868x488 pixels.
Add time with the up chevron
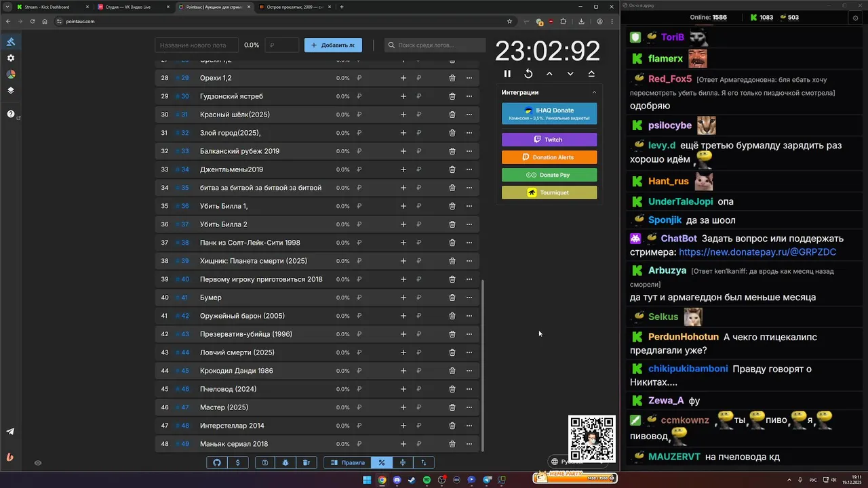[x=549, y=74]
